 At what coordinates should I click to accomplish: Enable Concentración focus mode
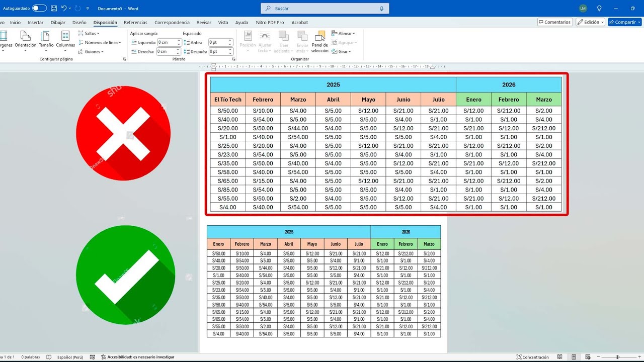click(532, 357)
